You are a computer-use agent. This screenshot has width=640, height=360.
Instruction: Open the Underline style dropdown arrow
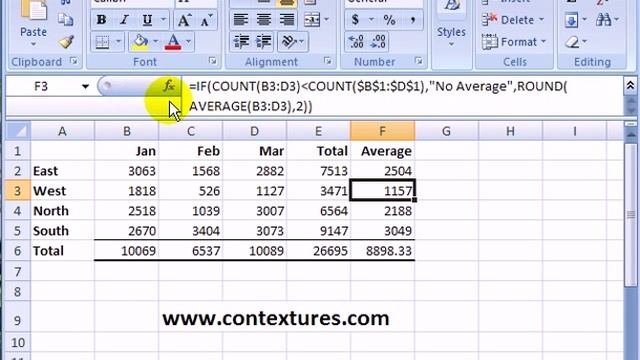pyautogui.click(x=163, y=20)
